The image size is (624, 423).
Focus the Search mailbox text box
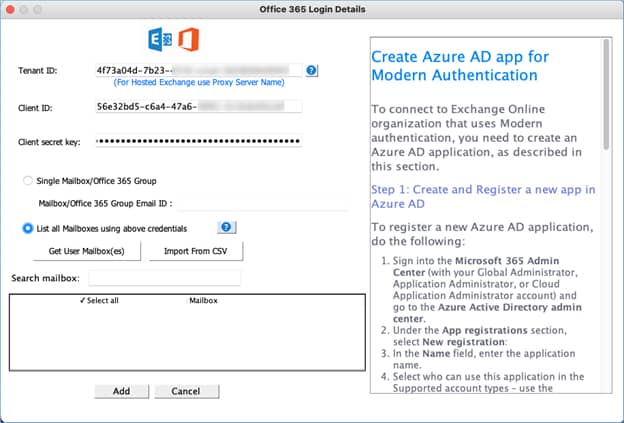coord(165,277)
